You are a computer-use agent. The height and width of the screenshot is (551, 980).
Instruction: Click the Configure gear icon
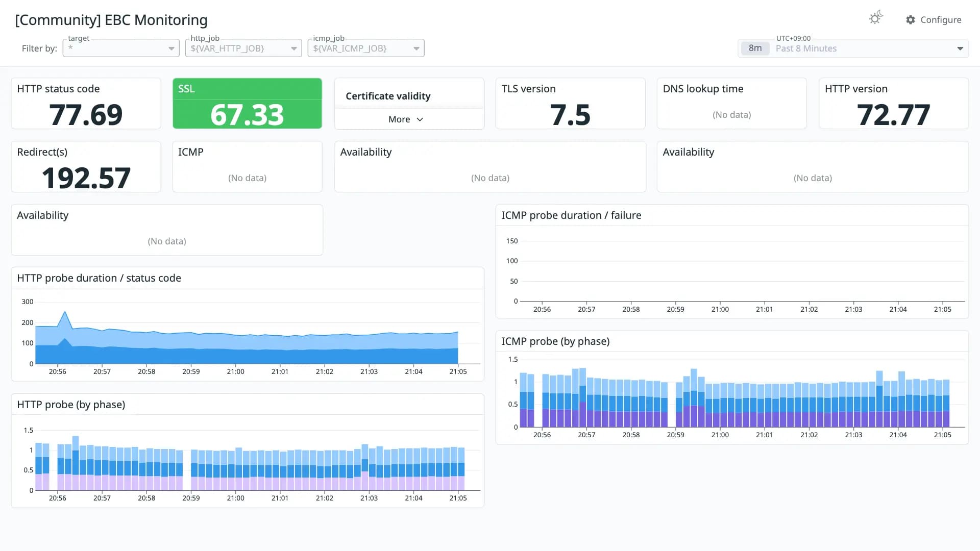[911, 20]
